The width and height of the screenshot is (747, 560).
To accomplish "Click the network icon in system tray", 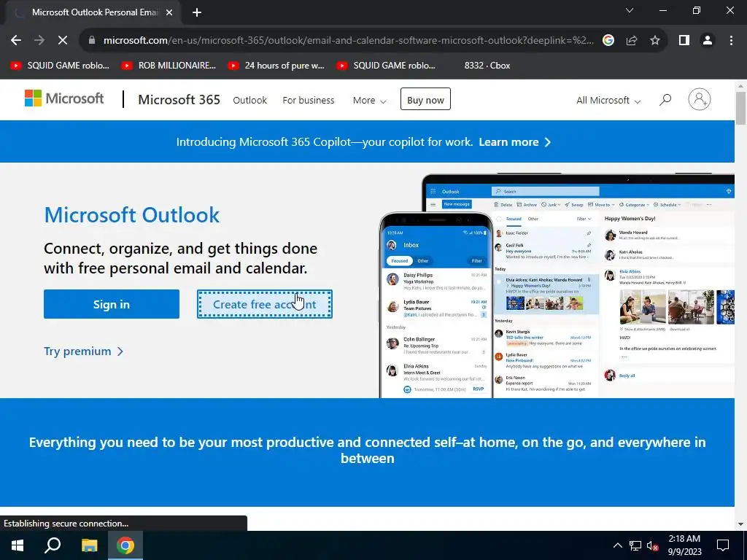I will pos(635,545).
